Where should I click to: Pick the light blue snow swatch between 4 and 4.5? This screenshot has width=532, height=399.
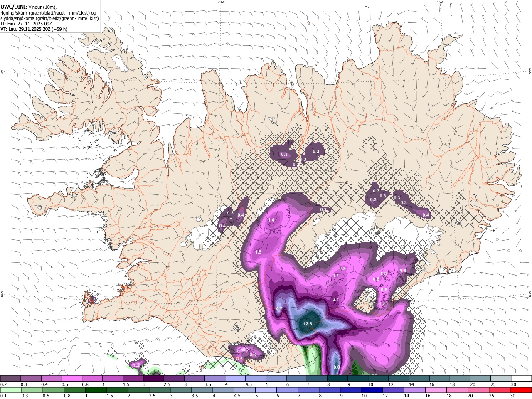pos(235,379)
